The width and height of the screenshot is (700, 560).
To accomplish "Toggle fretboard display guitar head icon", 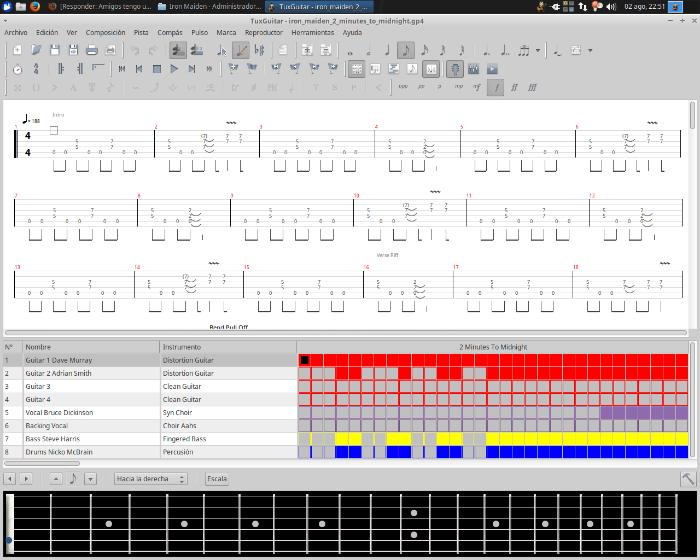I will pos(455,69).
